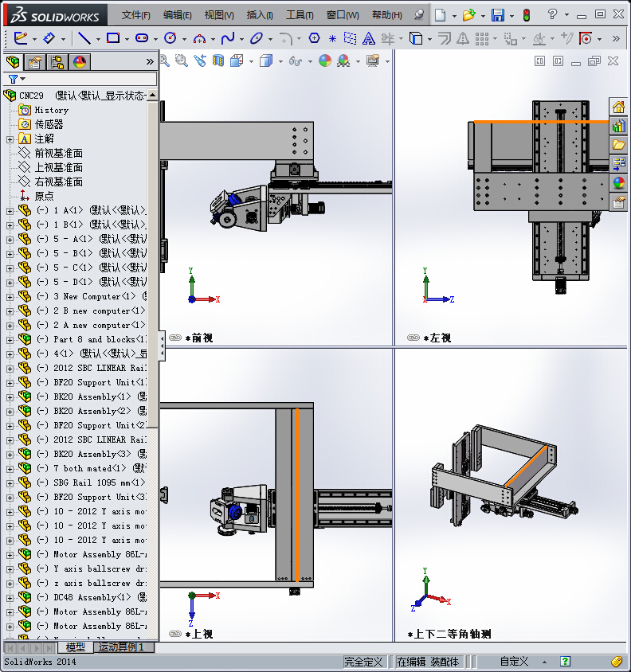
Task: Click the Zoom to Area icon
Action: click(x=182, y=61)
